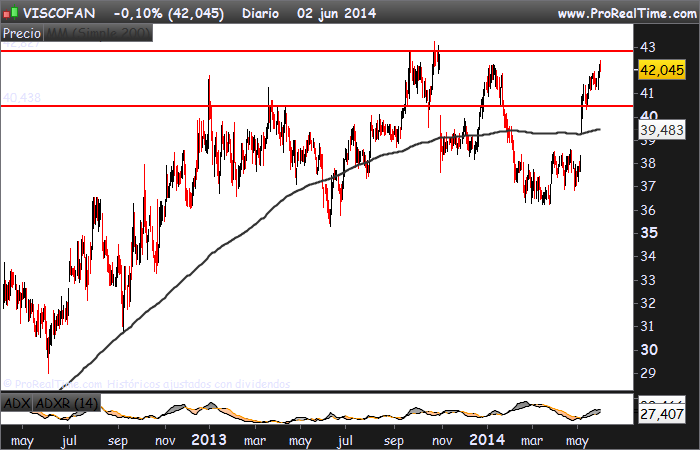
Task: Click price axis label 36
Action: 648,210
